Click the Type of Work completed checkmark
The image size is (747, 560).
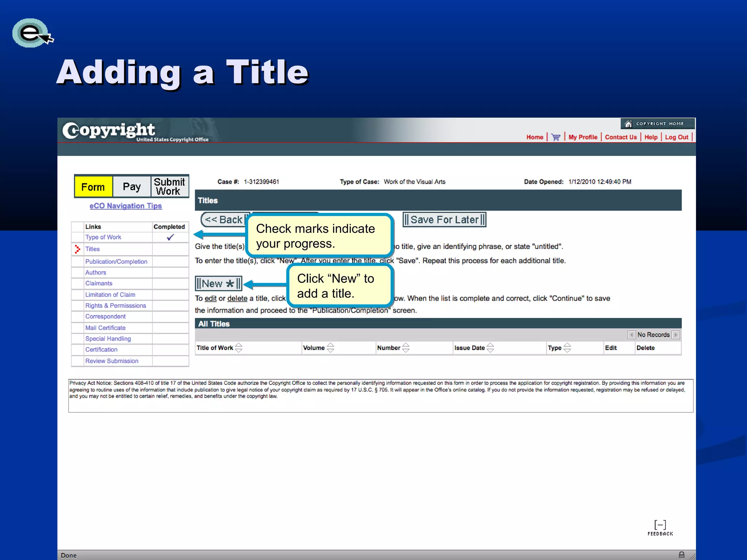coord(170,237)
